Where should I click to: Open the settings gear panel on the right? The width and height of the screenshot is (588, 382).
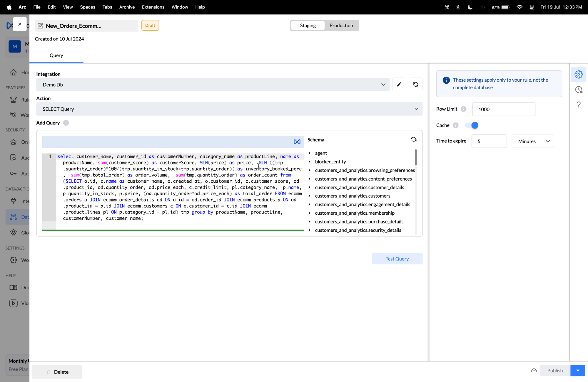point(578,74)
